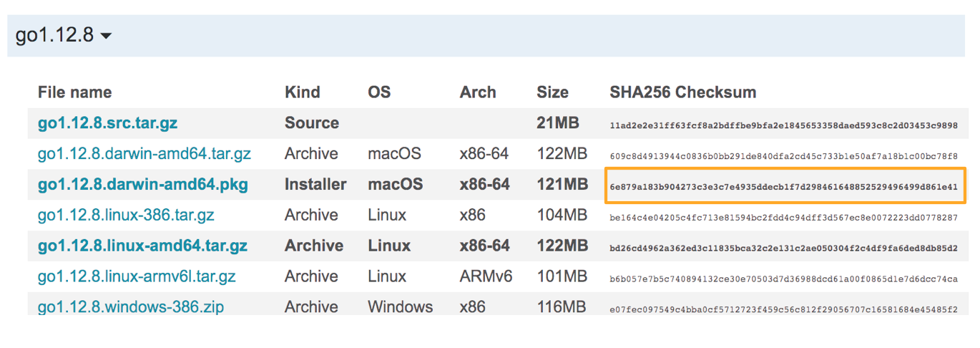Click "122MB" in the darwin-amd64.tar.gz row
The image size is (980, 348).
tap(562, 154)
